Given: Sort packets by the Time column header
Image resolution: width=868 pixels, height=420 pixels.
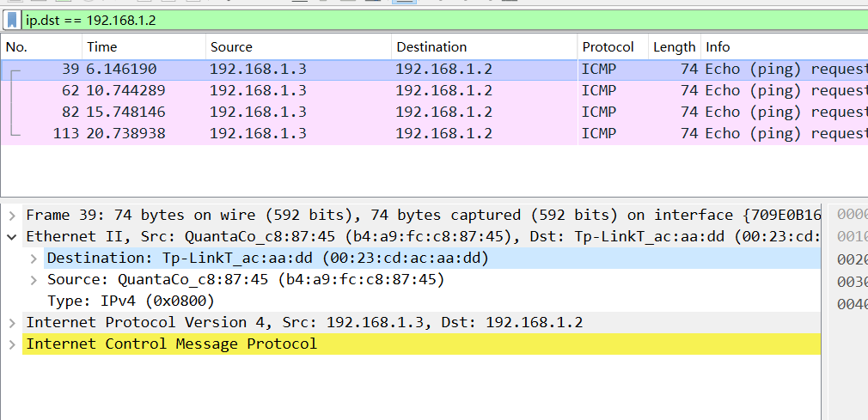Looking at the screenshot, I should tap(101, 47).
